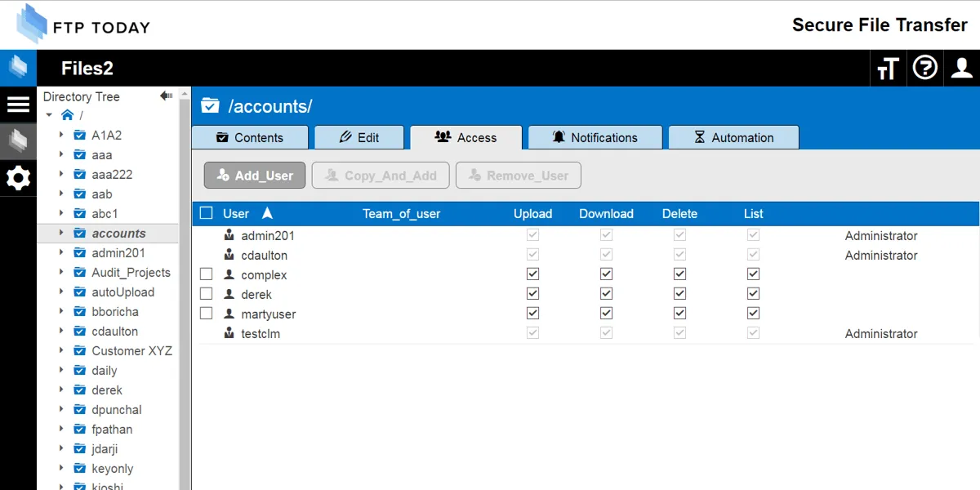The image size is (980, 490).
Task: Select the martyuser row checkbox
Action: pos(207,314)
